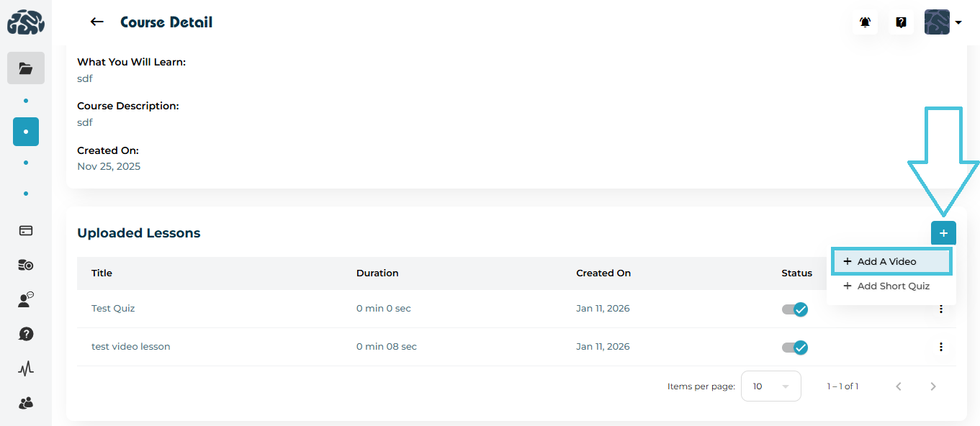Click the open folder icon in sidebar
The image size is (980, 426).
coord(26,68)
